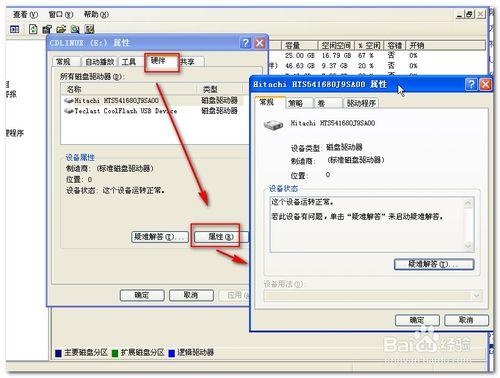Click the open folder toolbar icon
The image size is (500, 378).
pyautogui.click(x=61, y=29)
